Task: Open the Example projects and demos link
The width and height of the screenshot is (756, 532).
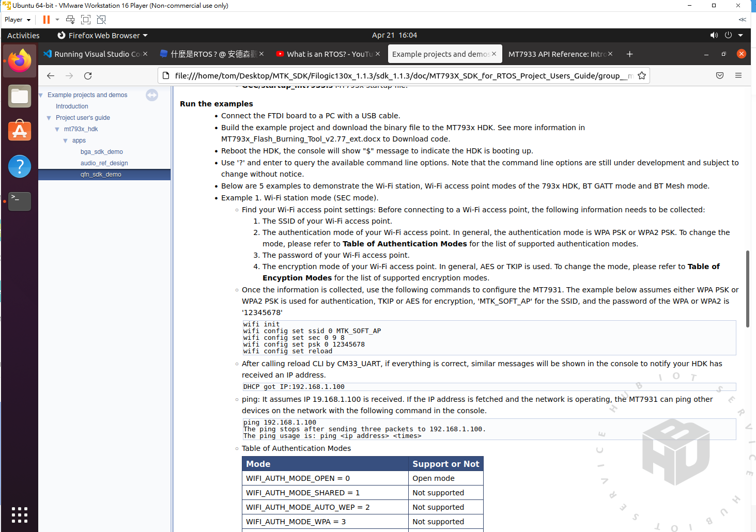Action: click(87, 95)
